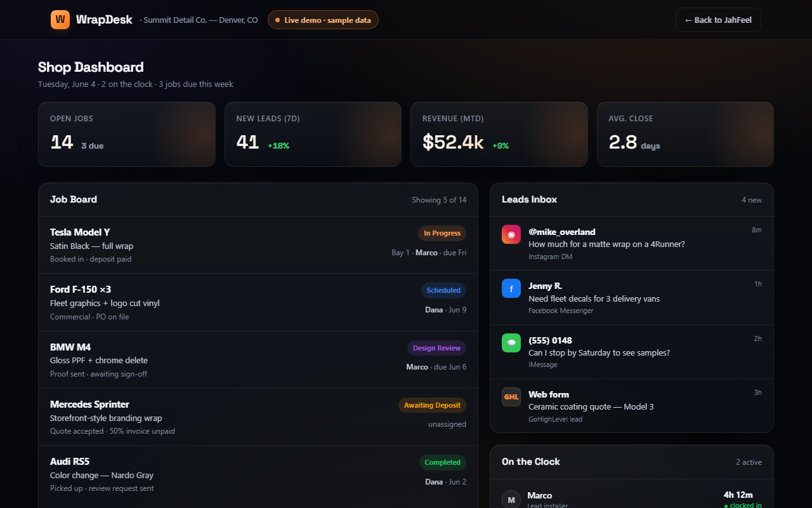812x508 pixels.
Task: Click 'Showing 5 of 14' in Job Board
Action: [439, 200]
